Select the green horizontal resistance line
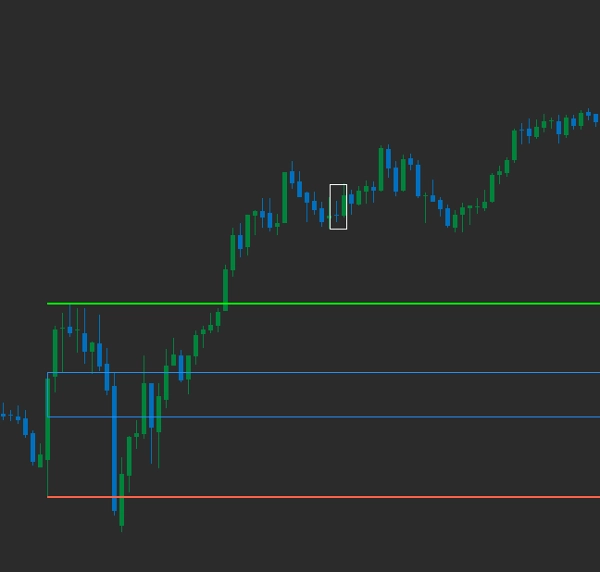 400,303
